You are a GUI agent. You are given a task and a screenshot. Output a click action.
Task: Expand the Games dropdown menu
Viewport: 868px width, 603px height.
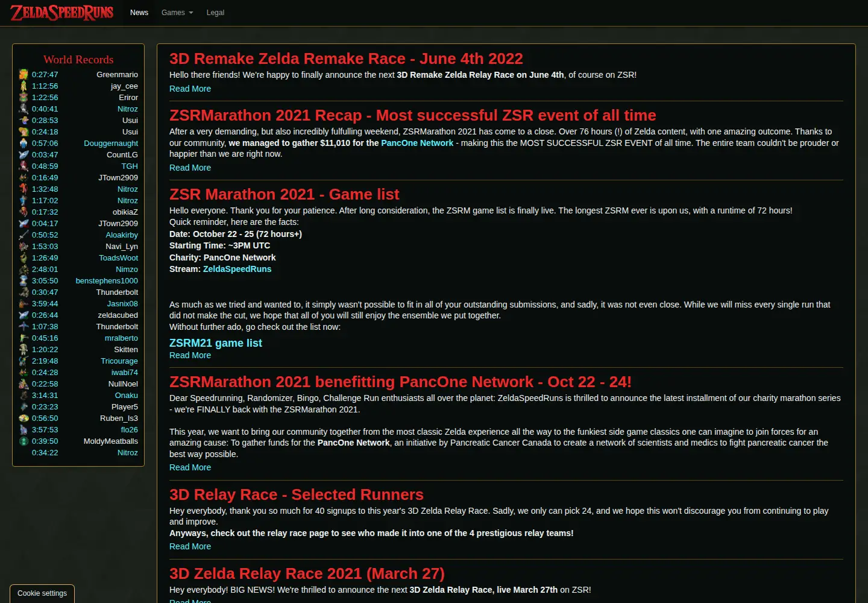tap(177, 13)
